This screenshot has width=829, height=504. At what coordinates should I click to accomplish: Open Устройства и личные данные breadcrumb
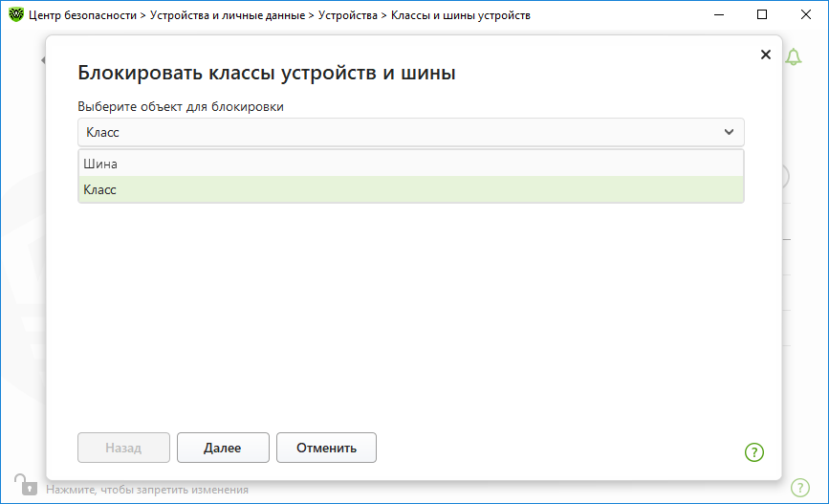[228, 15]
